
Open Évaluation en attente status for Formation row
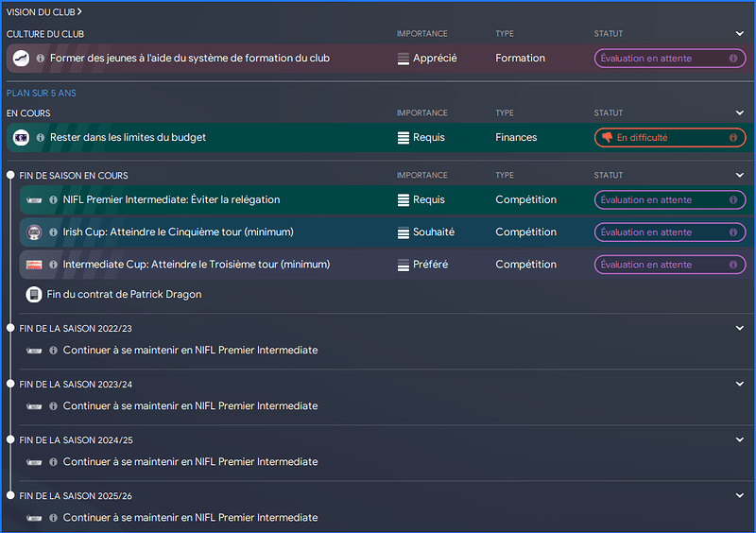coord(670,59)
